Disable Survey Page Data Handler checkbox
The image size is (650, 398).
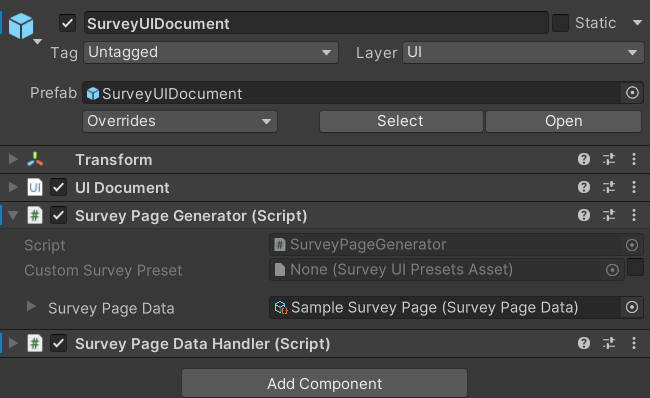click(x=58, y=343)
